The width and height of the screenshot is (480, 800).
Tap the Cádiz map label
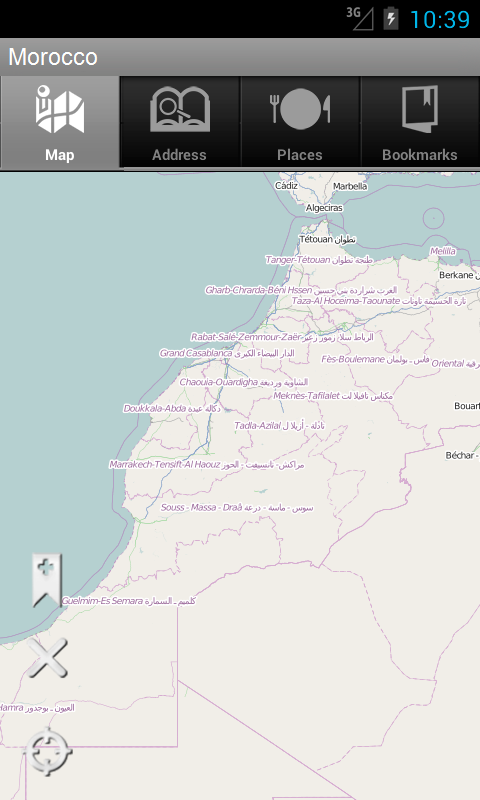pos(286,186)
